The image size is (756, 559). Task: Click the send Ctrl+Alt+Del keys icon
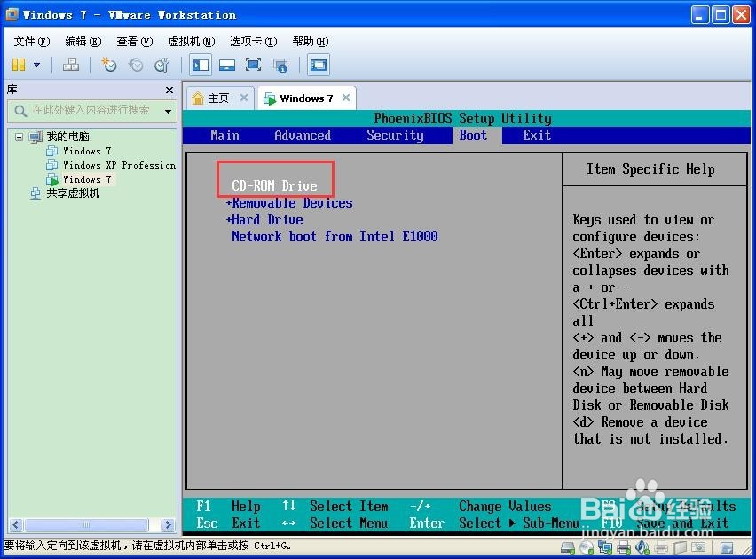coord(71,65)
